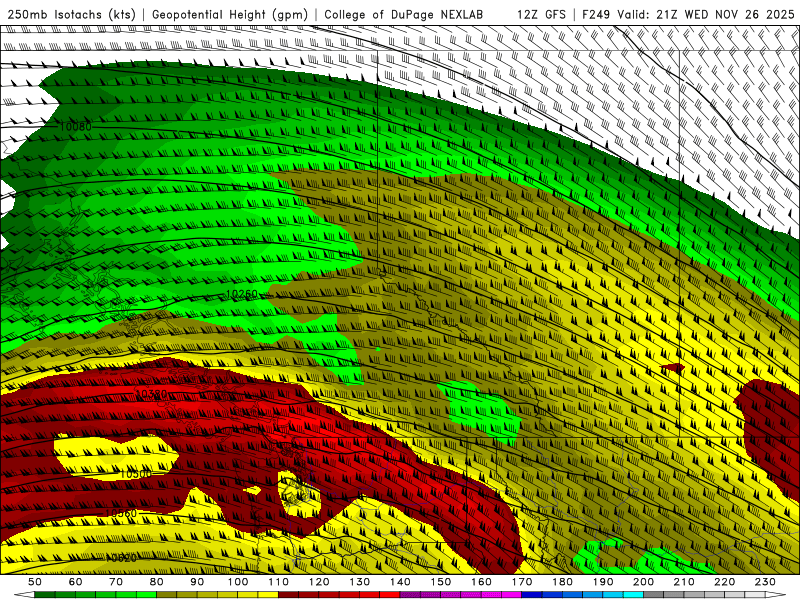Click the 80 value on the color scale
The image size is (800, 600).
coord(157,582)
